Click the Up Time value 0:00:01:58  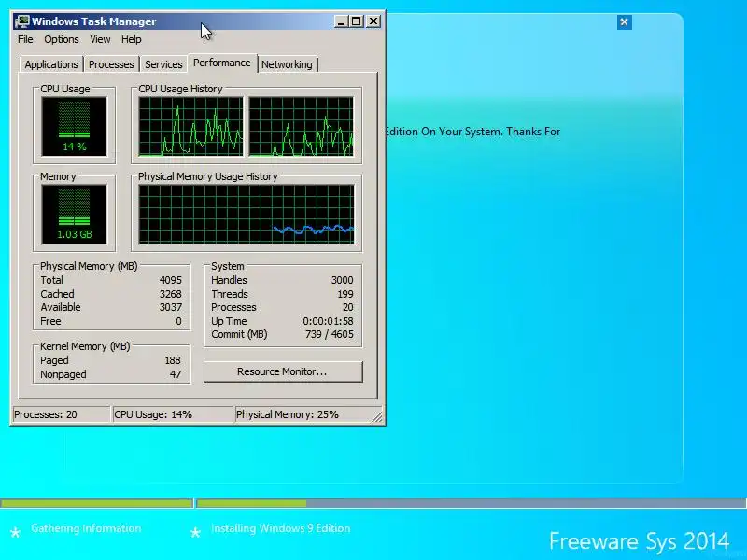coord(329,321)
